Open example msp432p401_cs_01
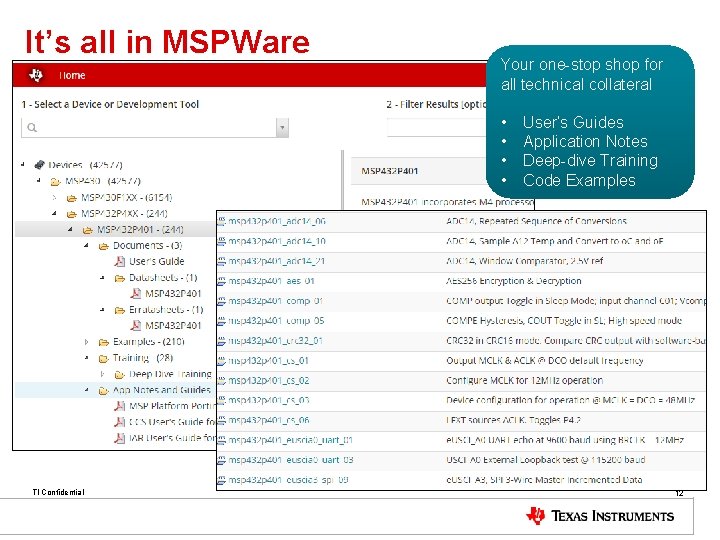720x540 pixels. click(x=269, y=360)
